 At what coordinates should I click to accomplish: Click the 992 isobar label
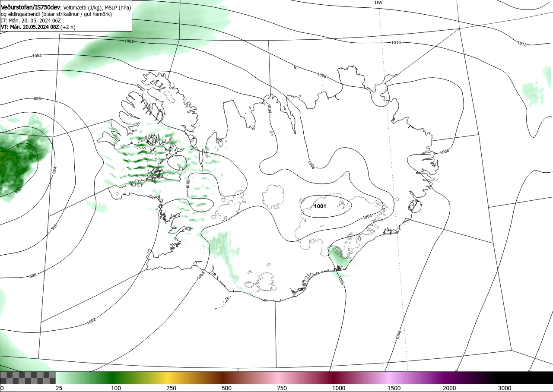pos(17,189)
